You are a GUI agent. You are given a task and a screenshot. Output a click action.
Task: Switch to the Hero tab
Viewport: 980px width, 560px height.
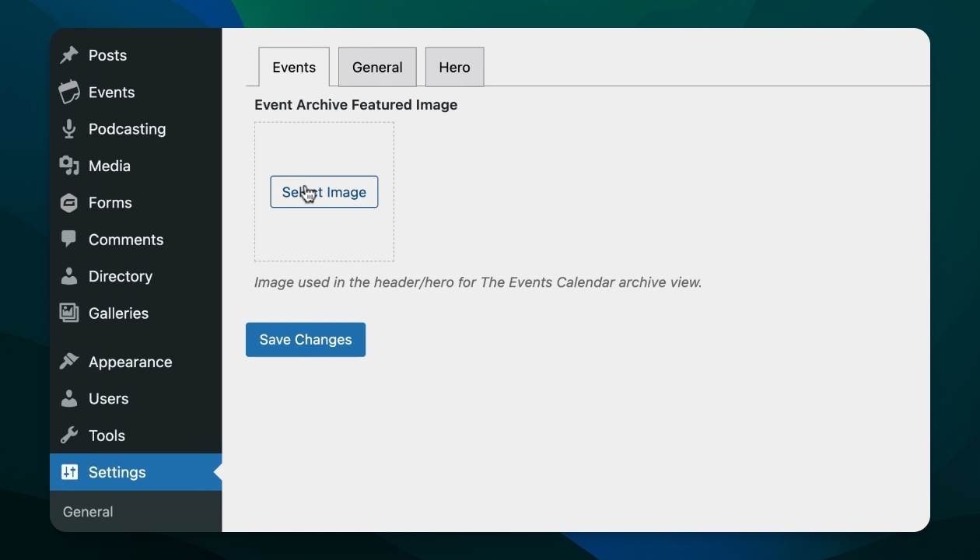click(454, 67)
